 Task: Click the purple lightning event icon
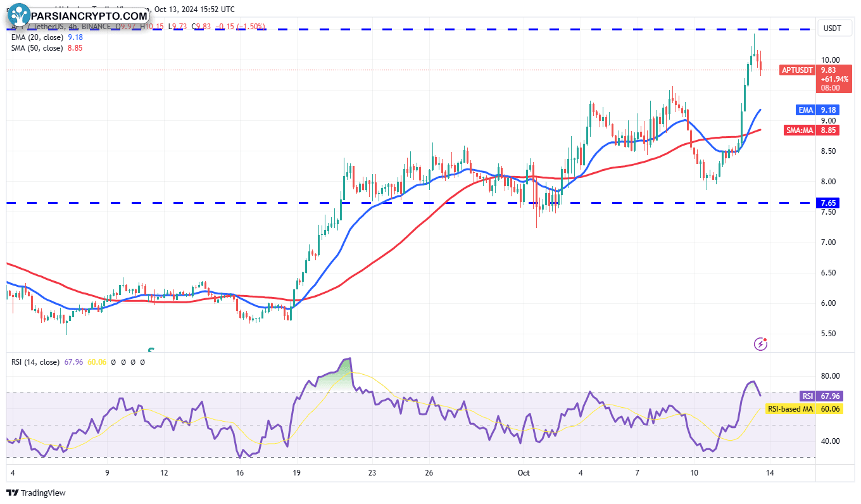pos(761,344)
